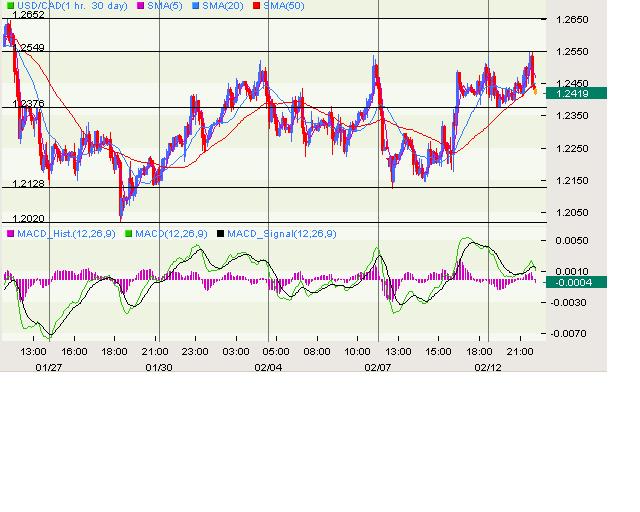Click the 1.2150 price axis value
This screenshot has height=512, width=640.
[x=572, y=180]
